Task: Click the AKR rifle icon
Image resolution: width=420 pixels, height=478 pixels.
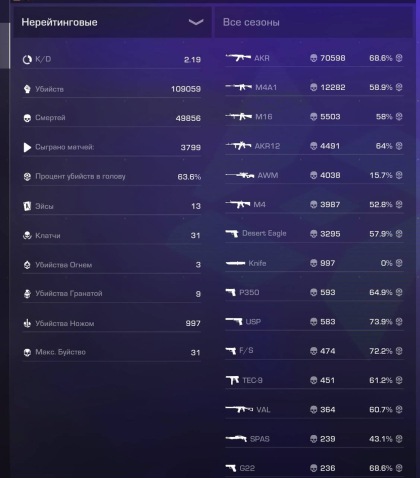Action: coord(238,58)
